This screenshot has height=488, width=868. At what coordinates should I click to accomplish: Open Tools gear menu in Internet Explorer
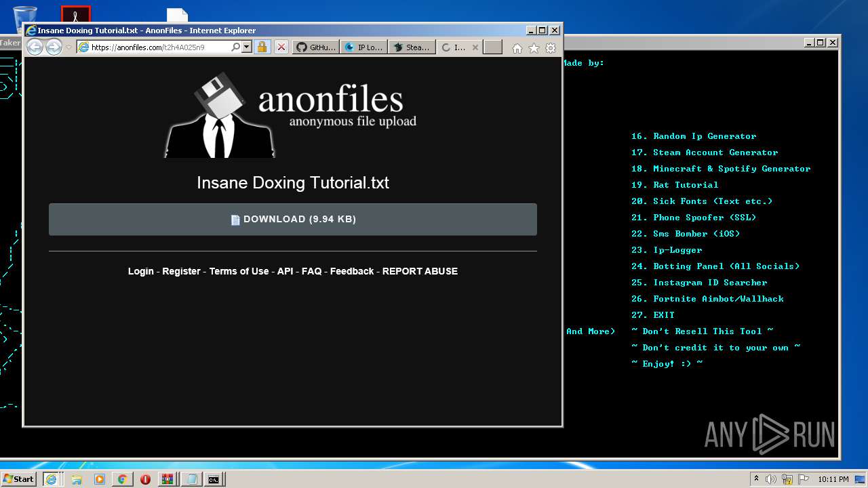551,48
